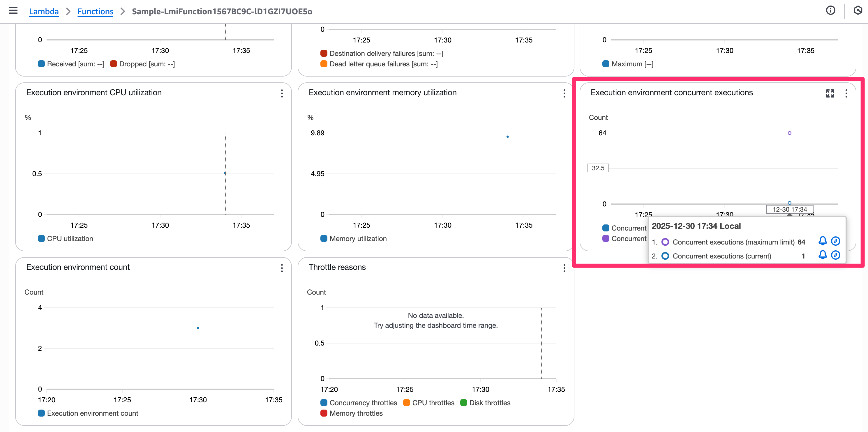Image resolution: width=868 pixels, height=432 pixels.
Task: Open CPU utilization widget actions menu
Action: [282, 93]
